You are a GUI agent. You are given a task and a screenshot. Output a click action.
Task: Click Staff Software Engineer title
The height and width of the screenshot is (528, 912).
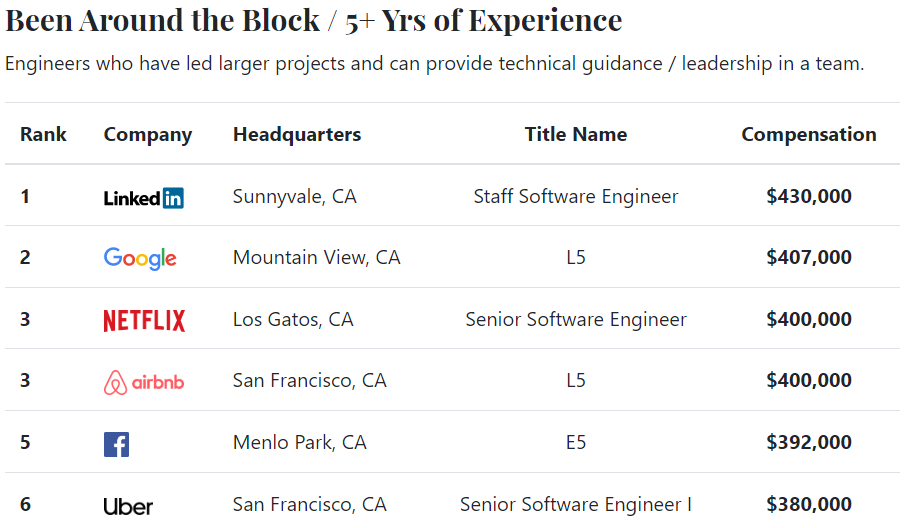coord(576,197)
